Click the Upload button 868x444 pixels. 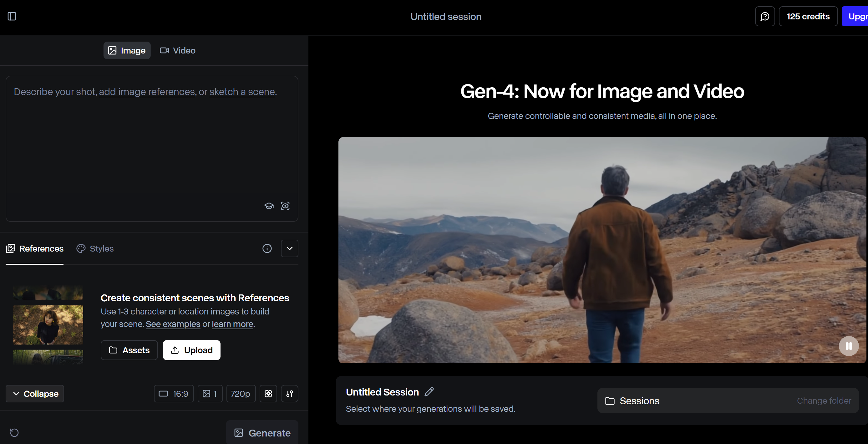coord(191,350)
